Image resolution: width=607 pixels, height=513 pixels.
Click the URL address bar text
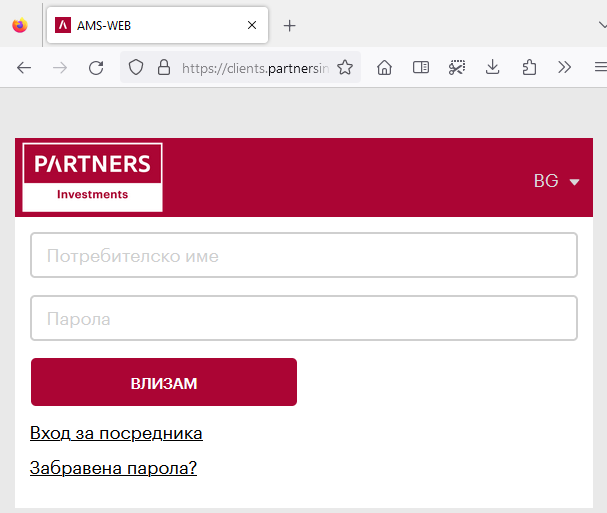coord(255,68)
